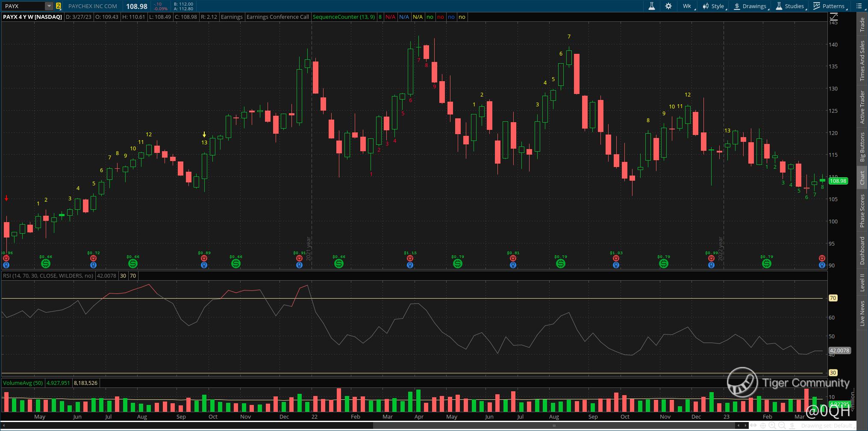Click the RSI 70 overbought level label on axis

pos(833,298)
